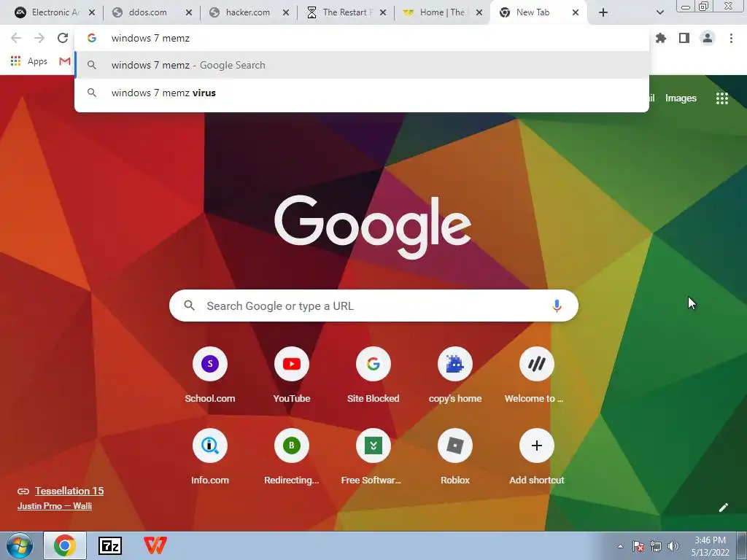The height and width of the screenshot is (560, 747).
Task: Open the taskbar clock and date
Action: click(711, 546)
